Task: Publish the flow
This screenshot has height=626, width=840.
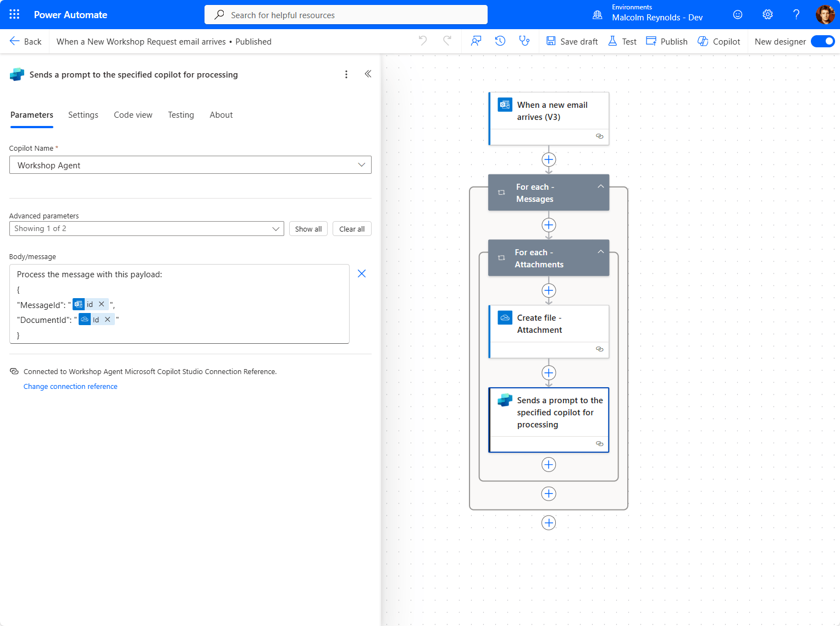Action: coord(667,41)
